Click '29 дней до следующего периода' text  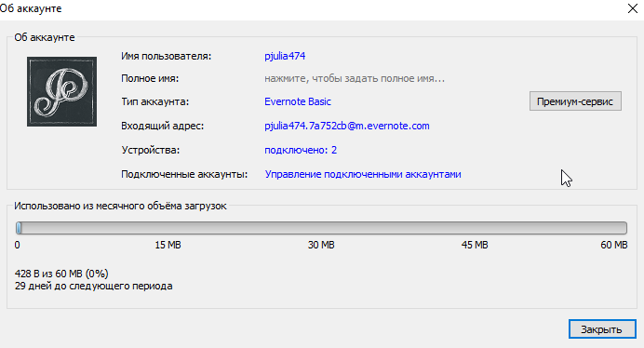pyautogui.click(x=94, y=286)
